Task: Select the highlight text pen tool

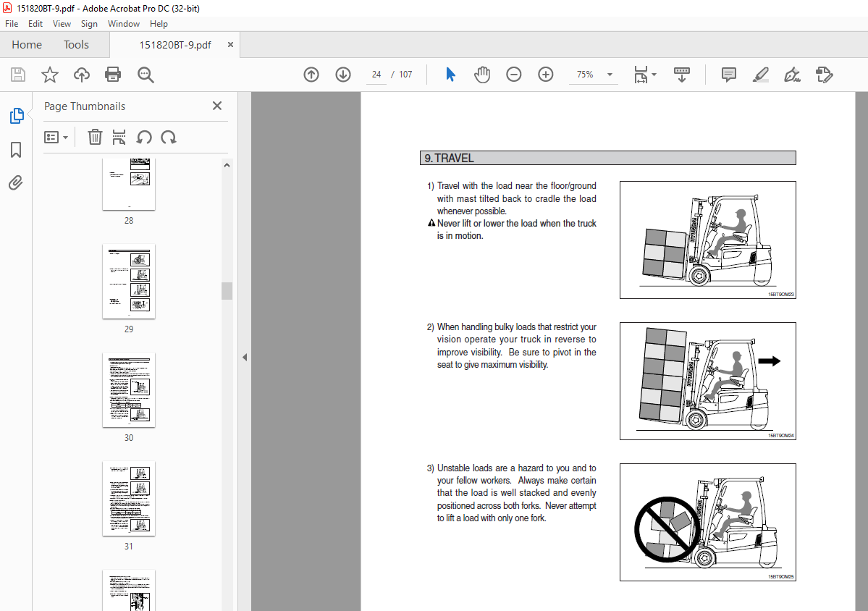Action: [x=761, y=75]
